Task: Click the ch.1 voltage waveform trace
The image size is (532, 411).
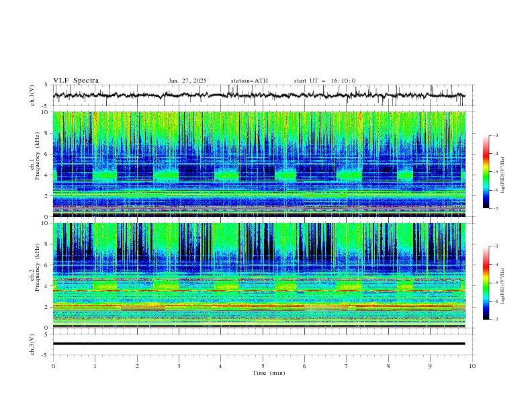Action: (259, 95)
